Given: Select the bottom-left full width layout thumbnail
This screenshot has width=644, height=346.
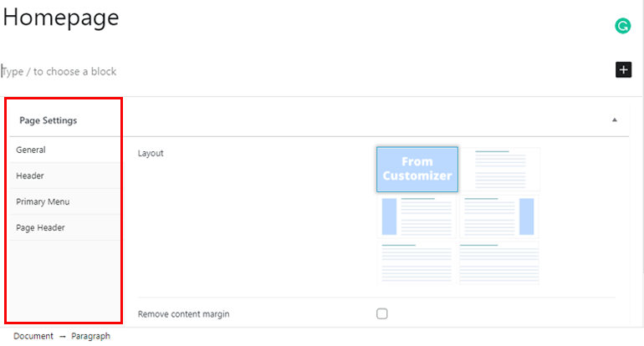Looking at the screenshot, I should pyautogui.click(x=417, y=262).
